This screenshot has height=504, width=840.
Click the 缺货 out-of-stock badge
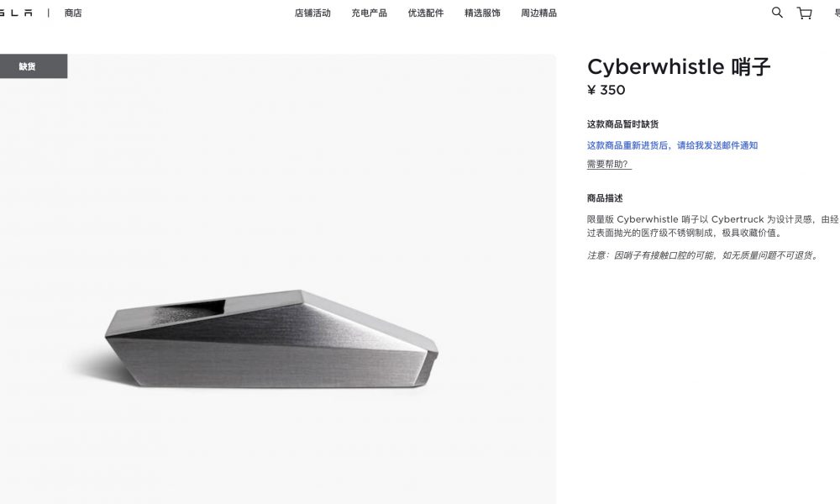click(x=28, y=66)
